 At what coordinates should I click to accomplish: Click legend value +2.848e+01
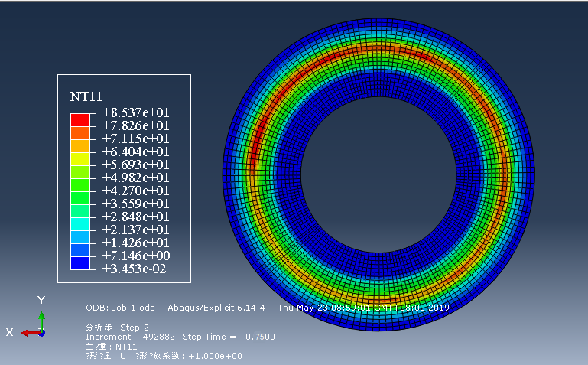(x=136, y=217)
